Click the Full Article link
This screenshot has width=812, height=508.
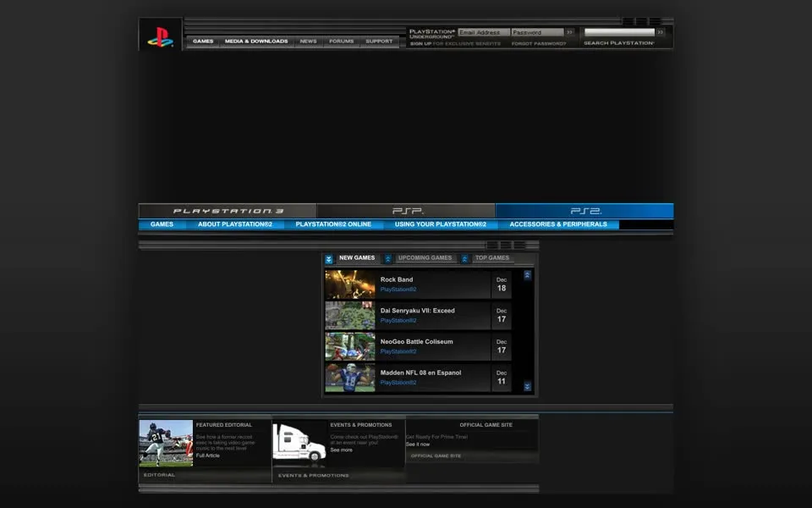pyautogui.click(x=208, y=456)
